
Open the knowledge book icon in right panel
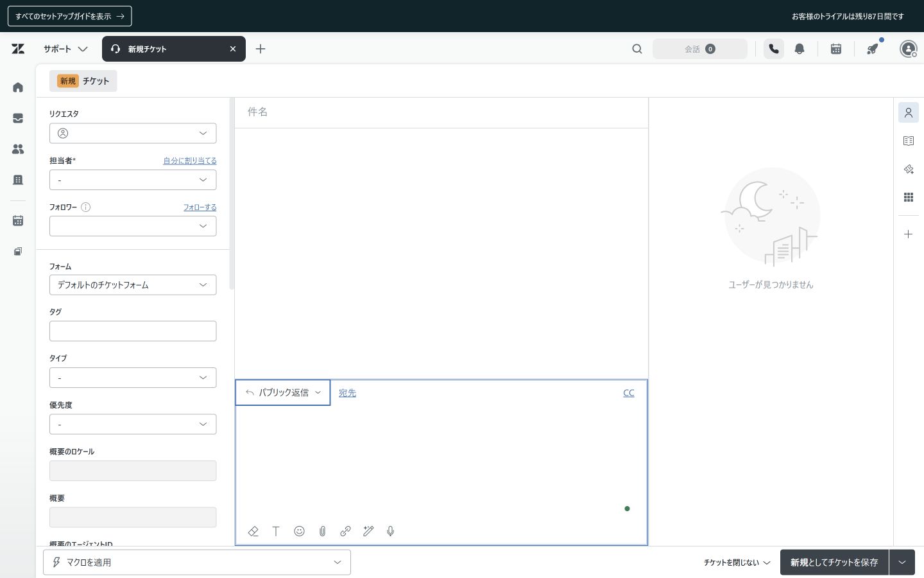tap(909, 141)
